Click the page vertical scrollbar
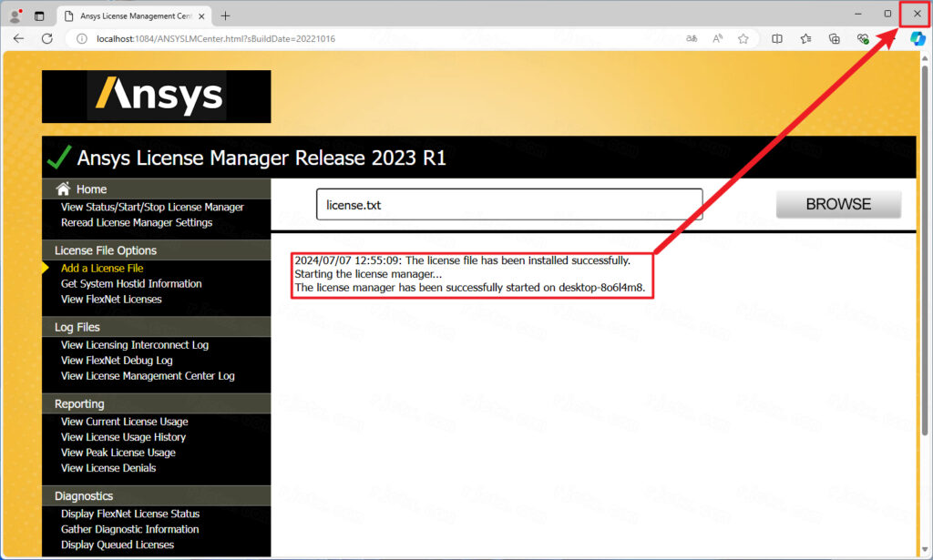This screenshot has width=933, height=560. (x=924, y=249)
